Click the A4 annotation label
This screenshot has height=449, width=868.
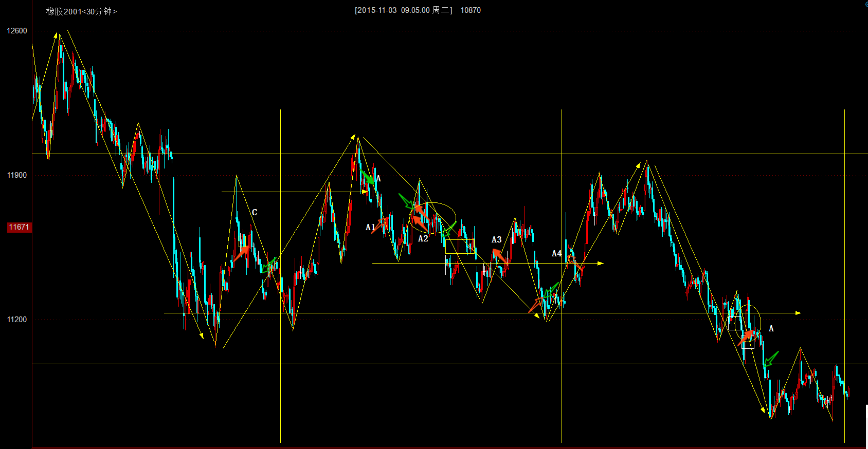pos(556,254)
